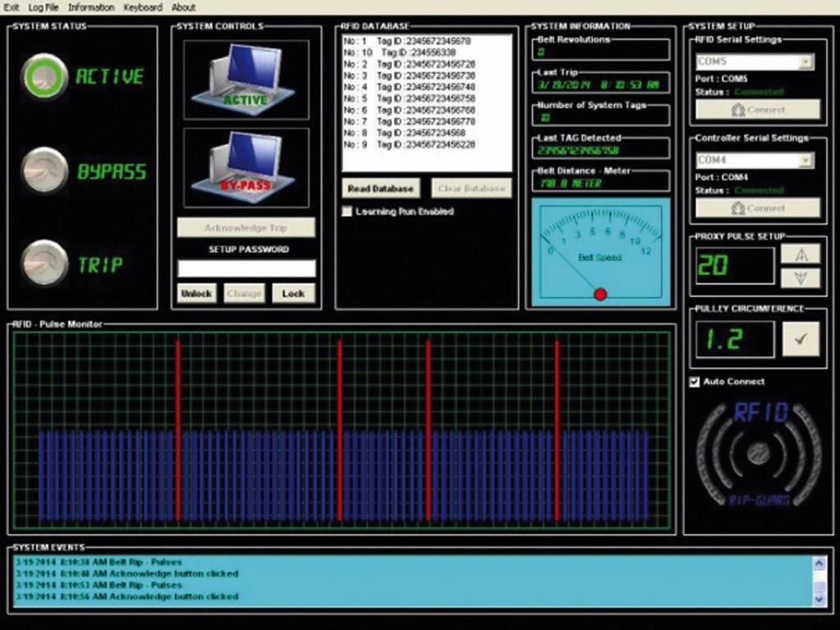The height and width of the screenshot is (630, 840).
Task: Disable the Auto Connect checkbox
Action: pos(693,381)
